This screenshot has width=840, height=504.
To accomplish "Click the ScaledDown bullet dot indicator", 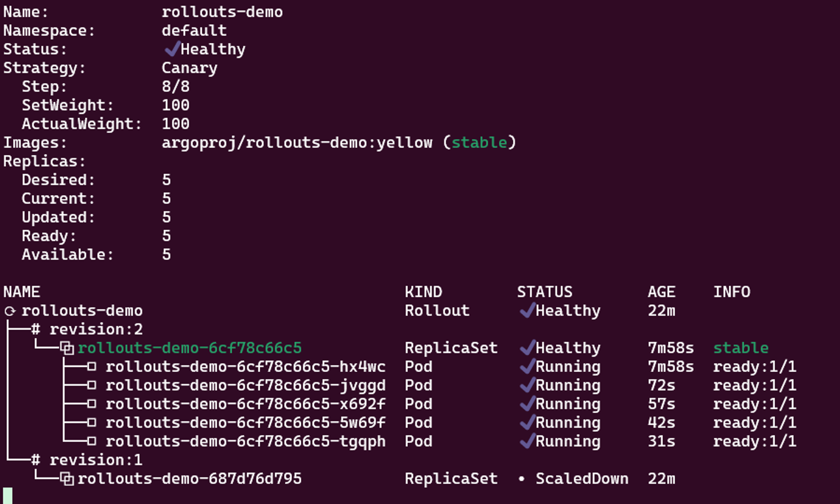I will (522, 479).
